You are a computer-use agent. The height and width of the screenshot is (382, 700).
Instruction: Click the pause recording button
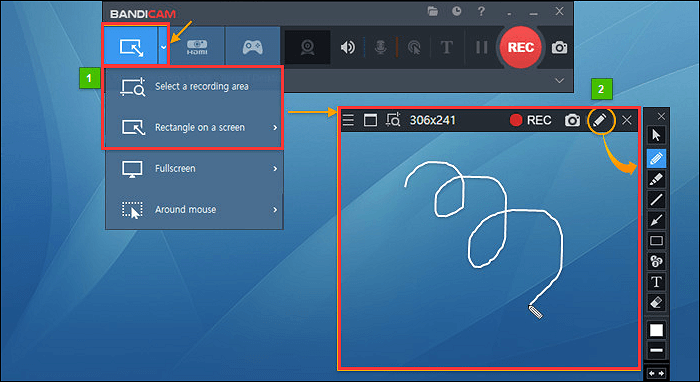tap(481, 47)
